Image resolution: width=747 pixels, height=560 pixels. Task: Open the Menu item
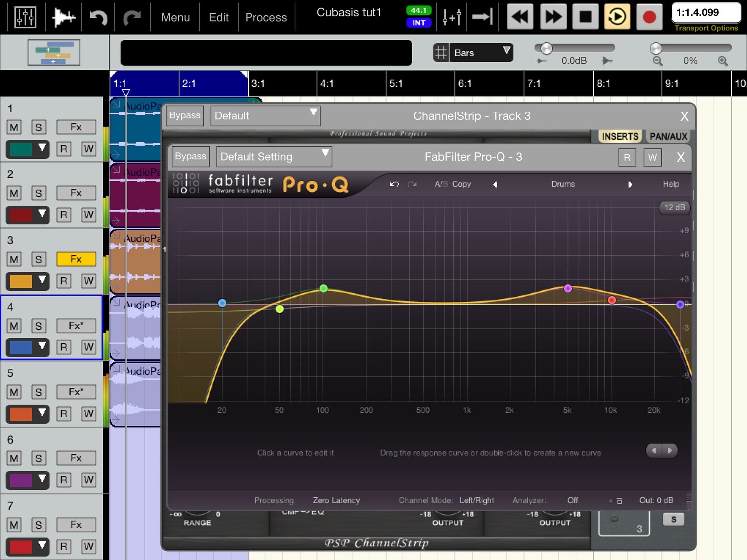[x=175, y=17]
